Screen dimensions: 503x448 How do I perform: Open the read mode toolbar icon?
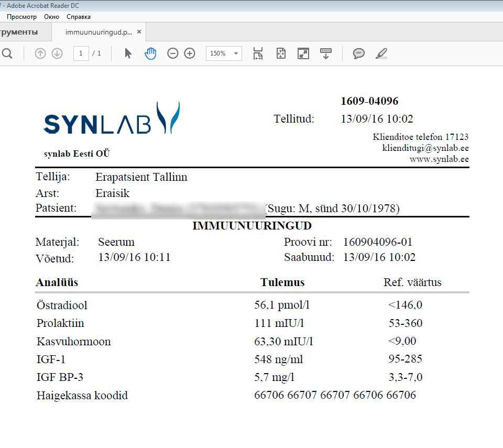pos(326,53)
